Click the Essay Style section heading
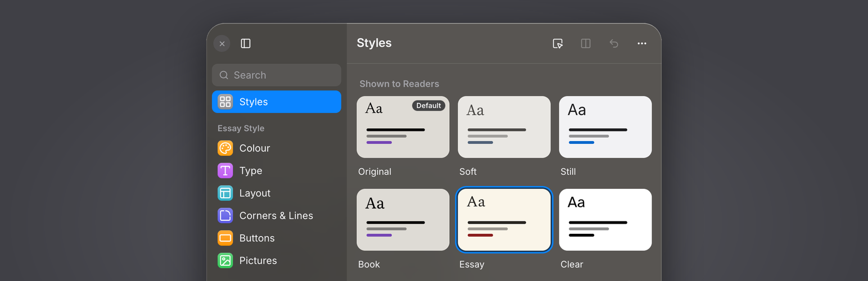Screen dimensions: 868x281 [241, 128]
